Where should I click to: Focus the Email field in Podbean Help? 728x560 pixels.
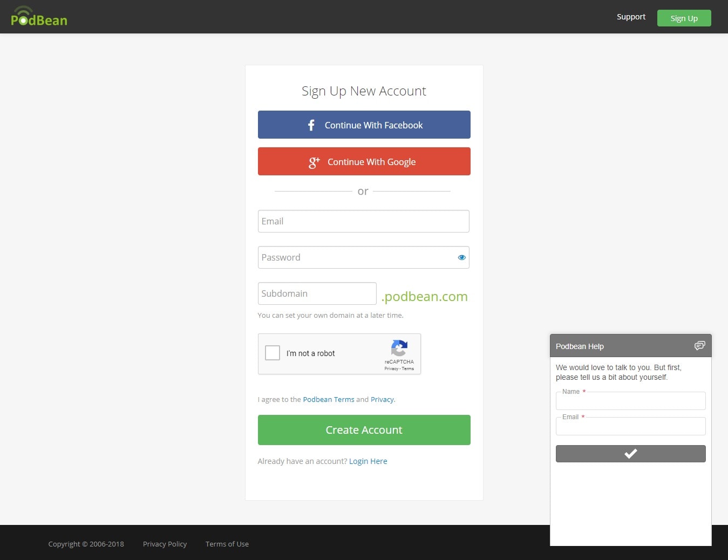coord(630,426)
